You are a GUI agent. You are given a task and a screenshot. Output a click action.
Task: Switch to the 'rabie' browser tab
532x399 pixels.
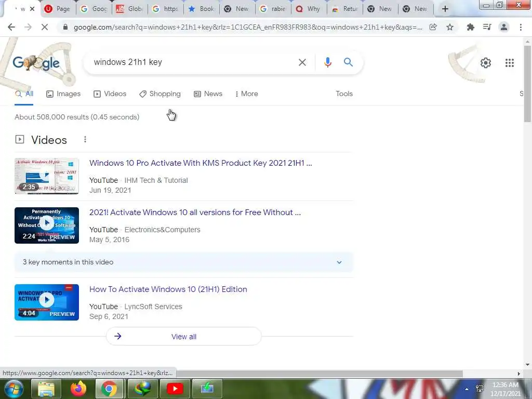point(273,9)
